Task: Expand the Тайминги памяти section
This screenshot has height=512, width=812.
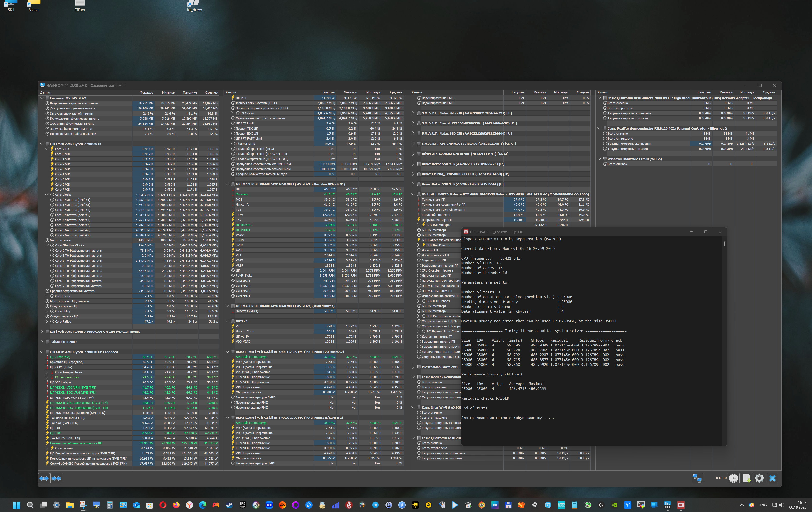Action: [42, 342]
